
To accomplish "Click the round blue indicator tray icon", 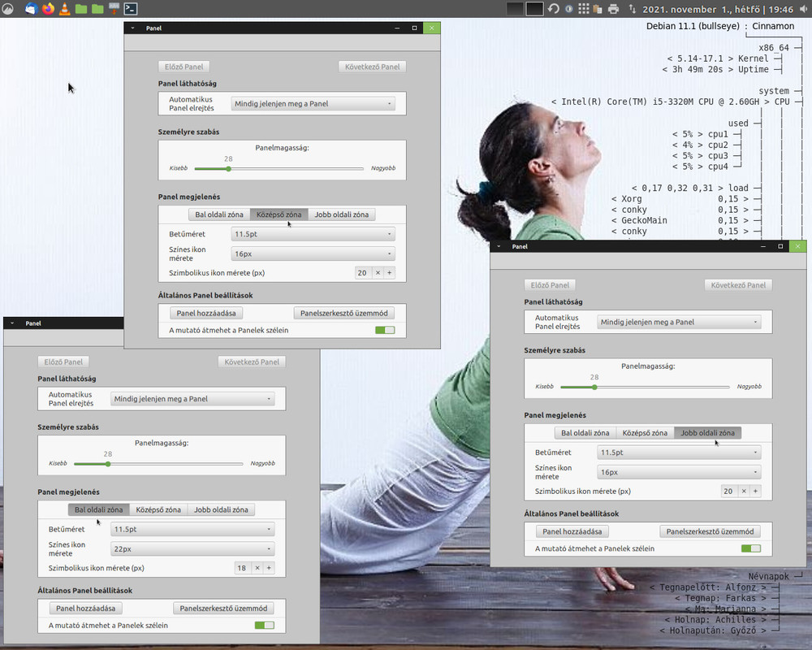I will click(568, 9).
